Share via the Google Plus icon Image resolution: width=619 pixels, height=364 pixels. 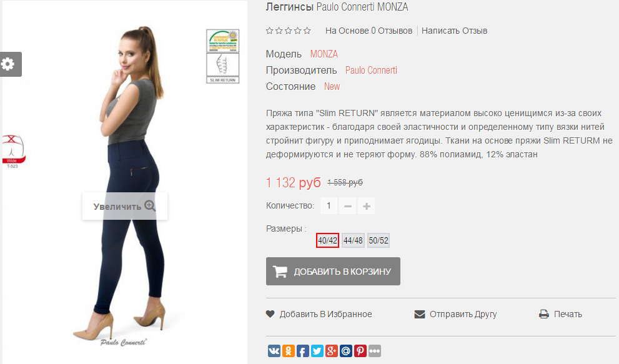332,351
